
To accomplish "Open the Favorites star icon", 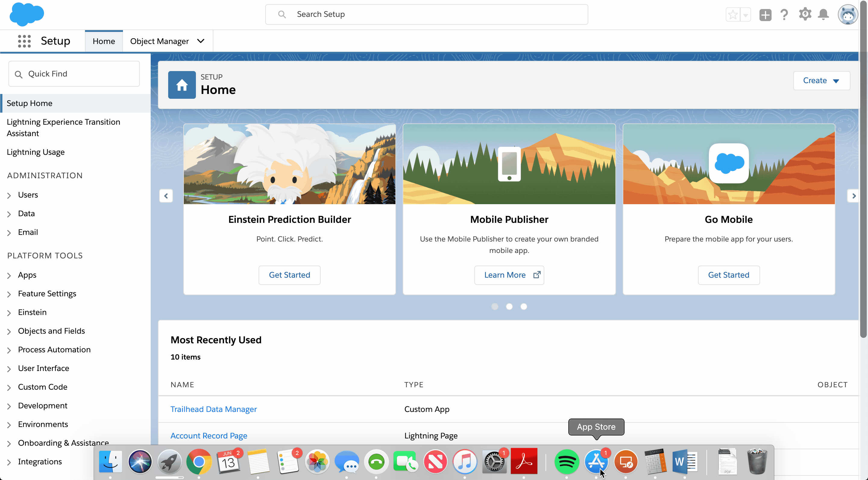I will point(733,14).
